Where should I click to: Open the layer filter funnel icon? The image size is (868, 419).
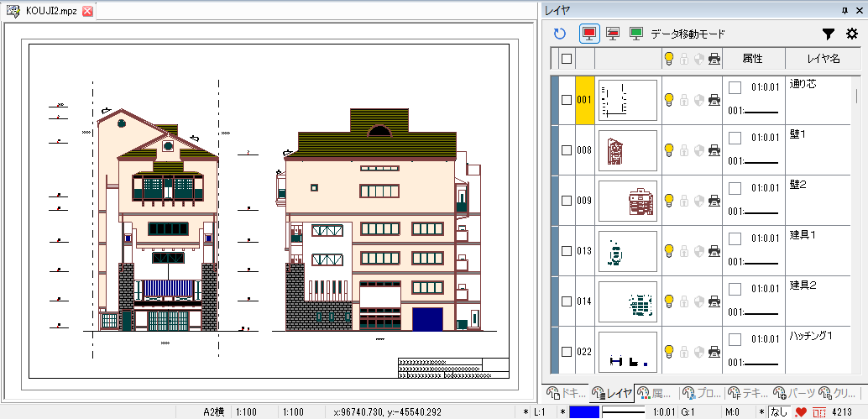tap(829, 34)
